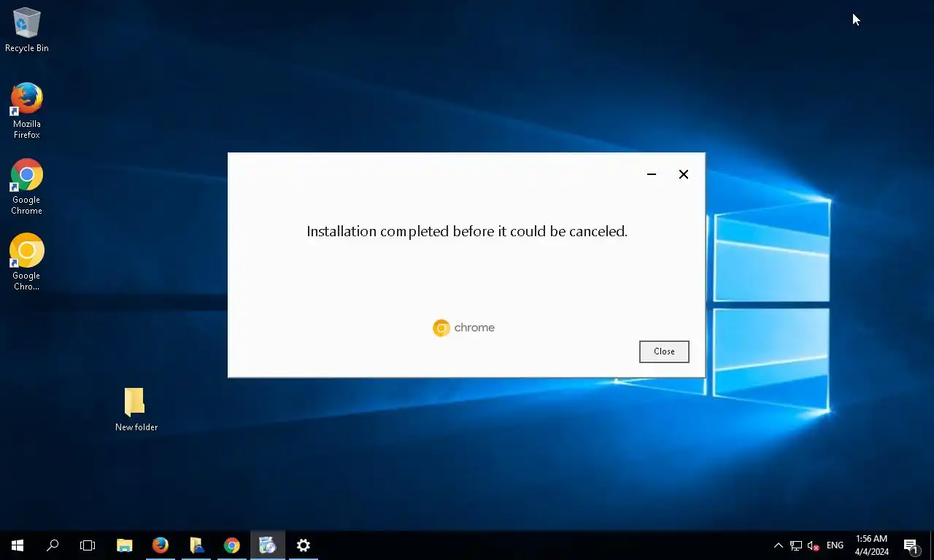Screen dimensions: 934x560
Task: Change input language ENG indicator
Action: tap(835, 545)
